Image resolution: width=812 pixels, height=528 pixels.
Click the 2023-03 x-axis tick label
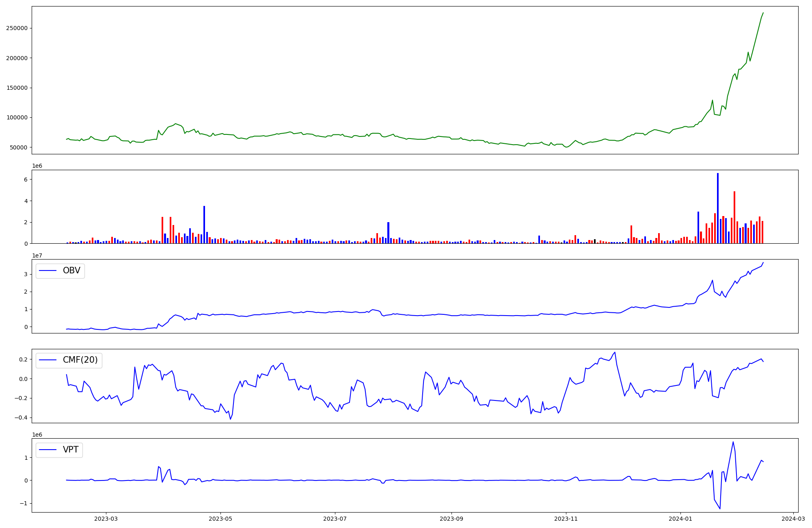click(x=106, y=519)
